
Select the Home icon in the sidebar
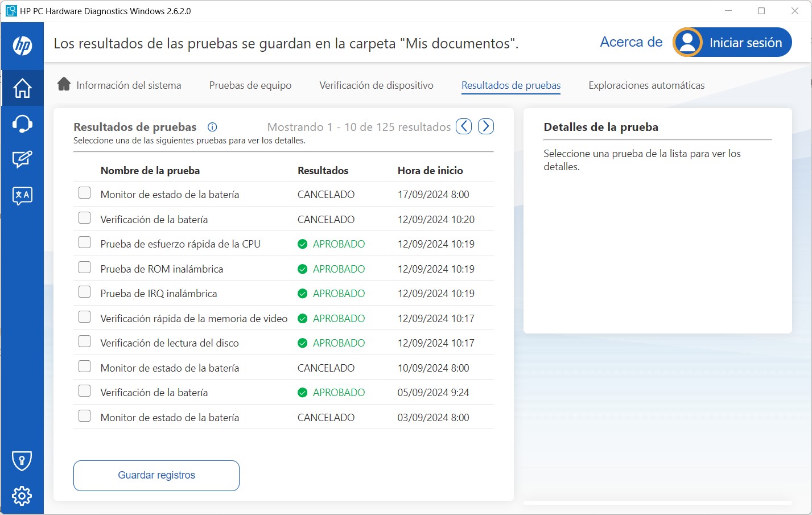pos(22,88)
